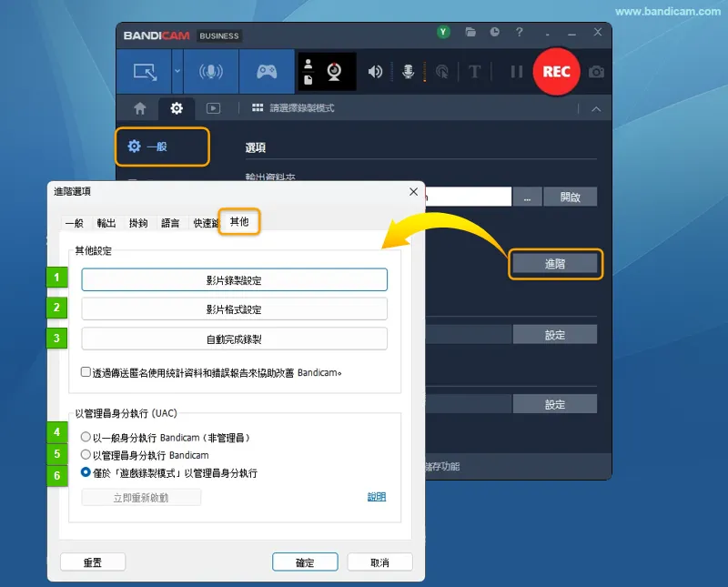Screen dimensions: 728x587
Task: Confirm with the 確定 button
Action: click(x=305, y=562)
